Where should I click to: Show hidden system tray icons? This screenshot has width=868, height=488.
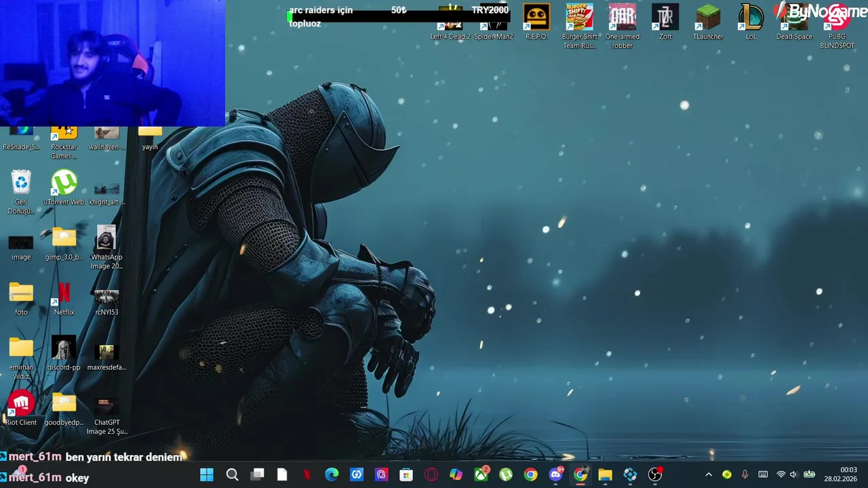pyautogui.click(x=709, y=474)
